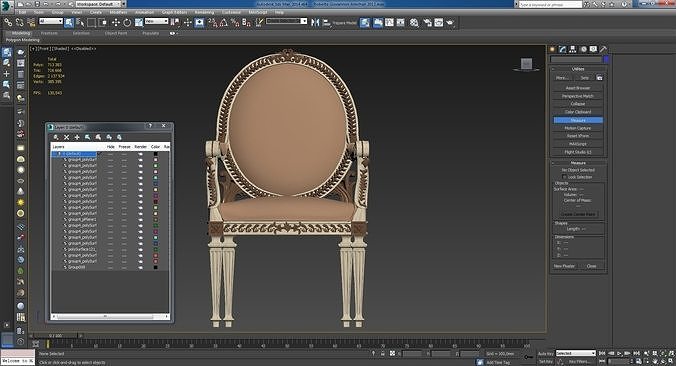Activate the Select and Rotate tool
Screen dimensions: 676x366
[x=127, y=22]
